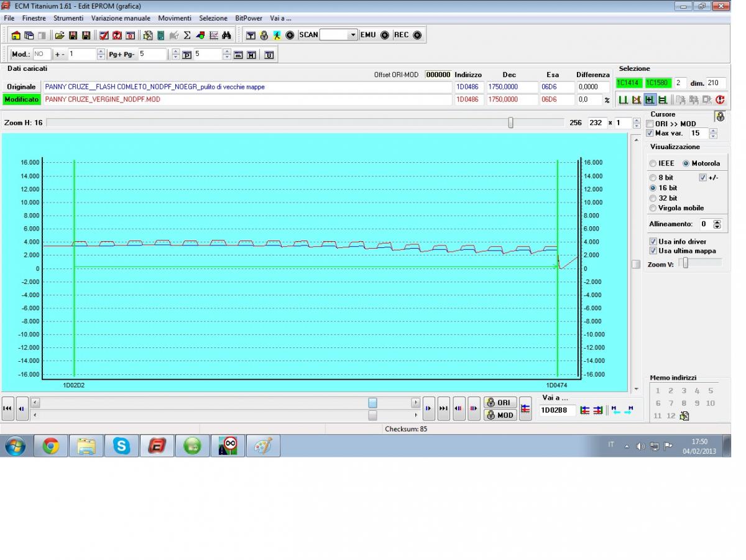The width and height of the screenshot is (746, 560).
Task: Open the BitPower menu
Action: coord(249,18)
